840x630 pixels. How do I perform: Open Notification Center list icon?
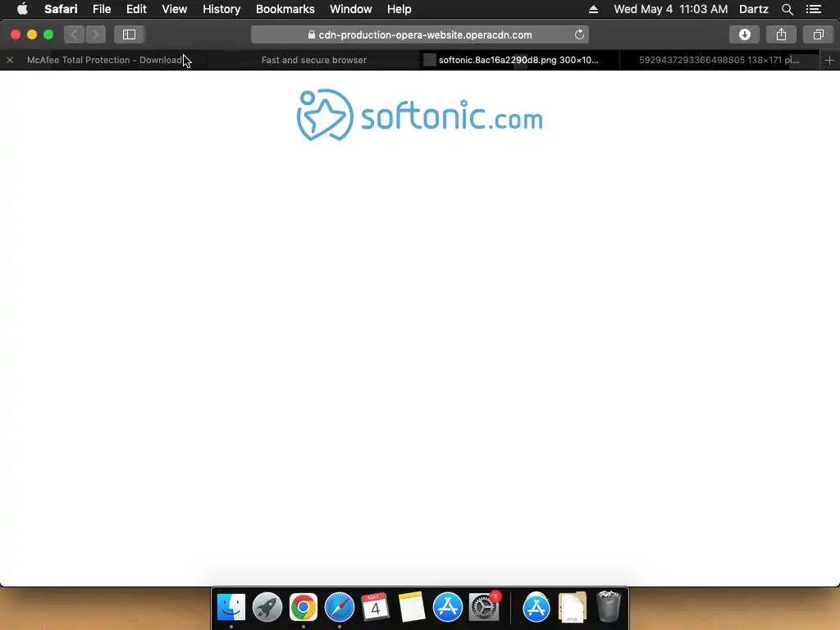pyautogui.click(x=813, y=9)
